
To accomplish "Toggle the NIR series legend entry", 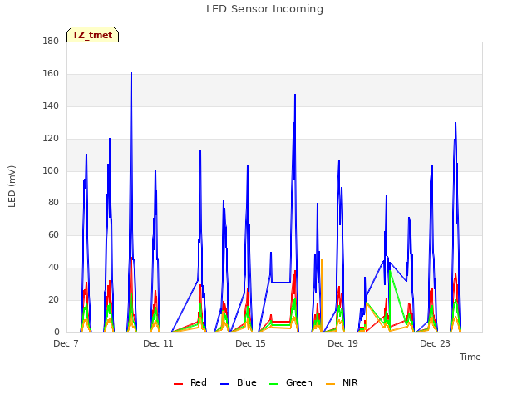I will pyautogui.click(x=342, y=382).
